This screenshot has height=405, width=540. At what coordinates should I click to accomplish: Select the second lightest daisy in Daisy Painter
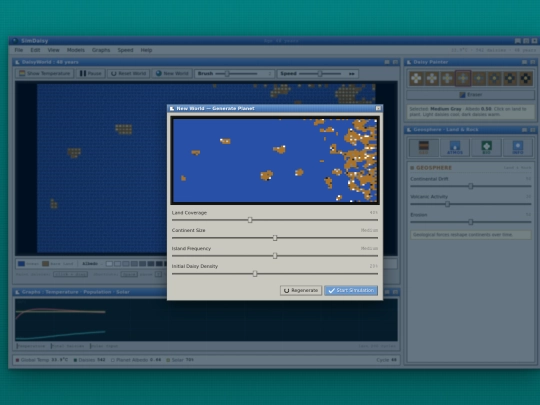pyautogui.click(x=432, y=79)
